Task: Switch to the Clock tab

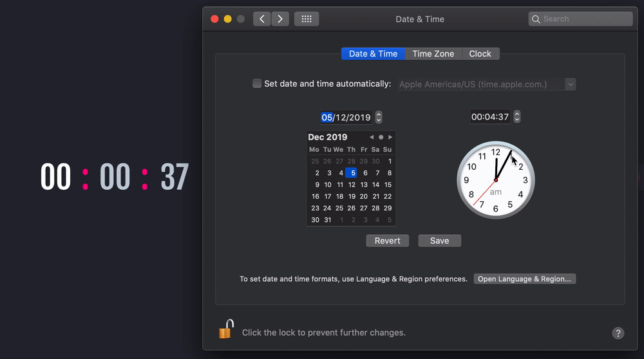Action: (x=480, y=54)
